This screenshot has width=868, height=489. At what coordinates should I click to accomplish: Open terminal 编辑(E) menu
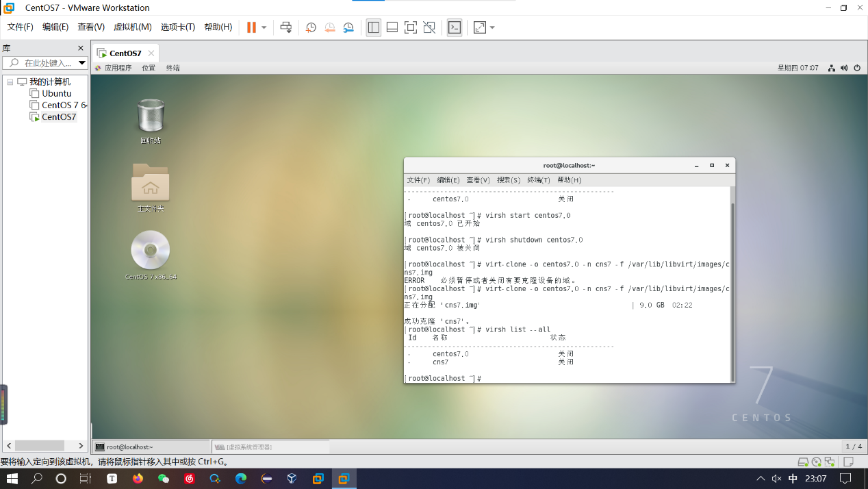point(448,180)
